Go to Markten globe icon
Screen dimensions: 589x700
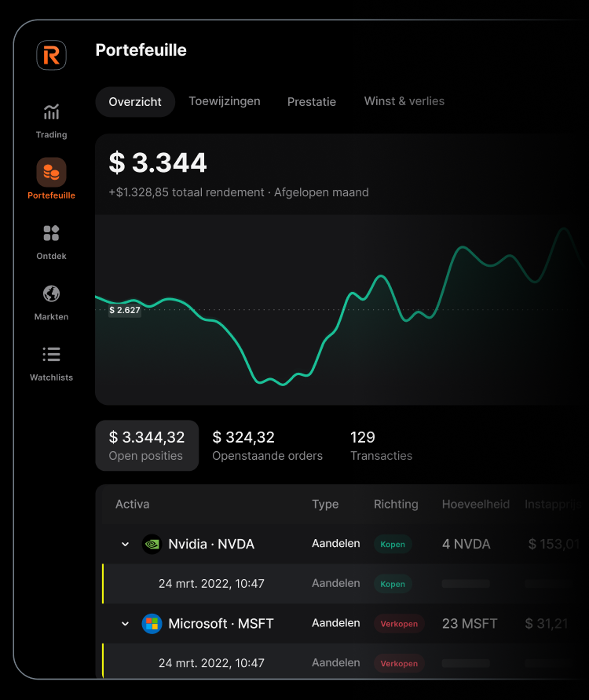[x=51, y=293]
